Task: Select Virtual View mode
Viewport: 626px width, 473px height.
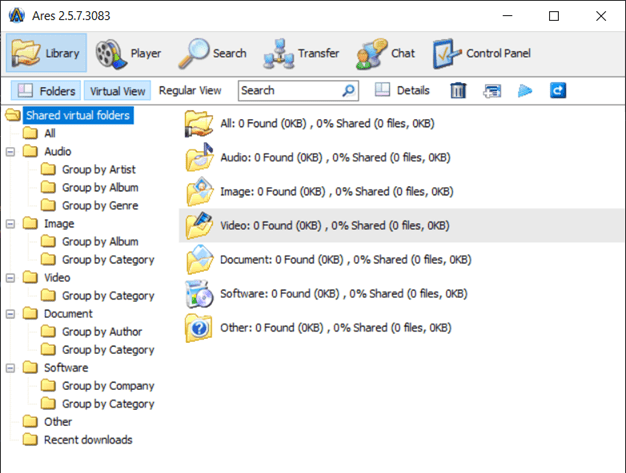Action: (x=117, y=91)
